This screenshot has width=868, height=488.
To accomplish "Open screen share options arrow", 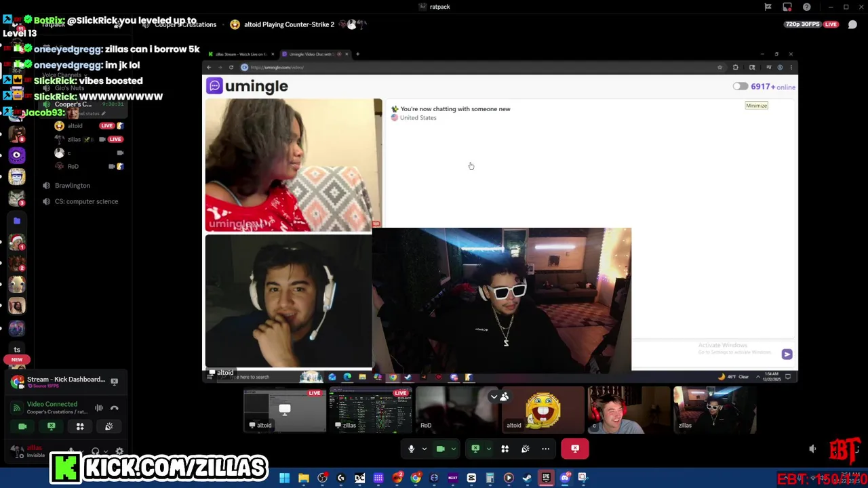I will pyautogui.click(x=488, y=449).
